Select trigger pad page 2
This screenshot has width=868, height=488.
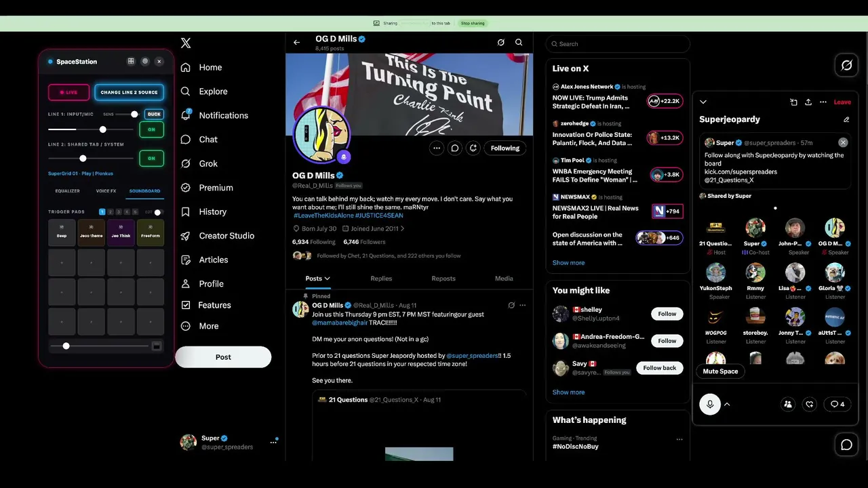coord(111,212)
